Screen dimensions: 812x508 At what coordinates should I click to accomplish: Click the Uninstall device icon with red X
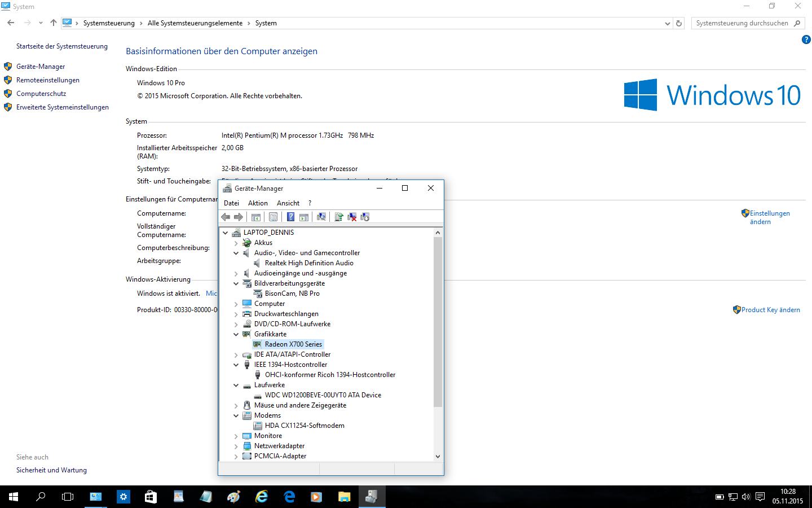coord(352,217)
